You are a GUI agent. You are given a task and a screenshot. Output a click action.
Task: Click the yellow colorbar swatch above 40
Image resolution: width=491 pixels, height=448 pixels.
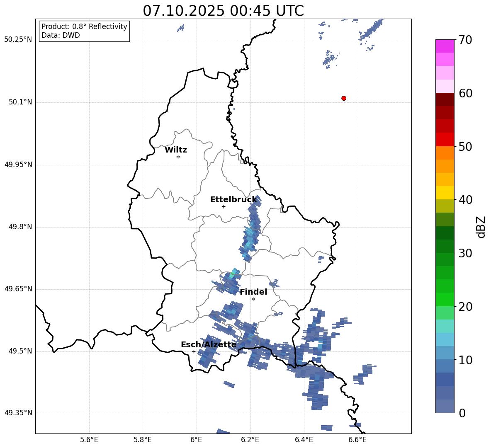coord(445,193)
